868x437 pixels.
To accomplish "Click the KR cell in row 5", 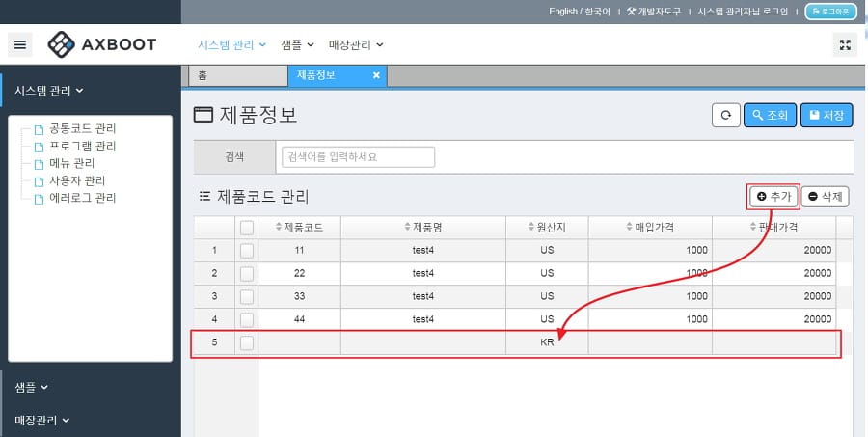I will [547, 342].
